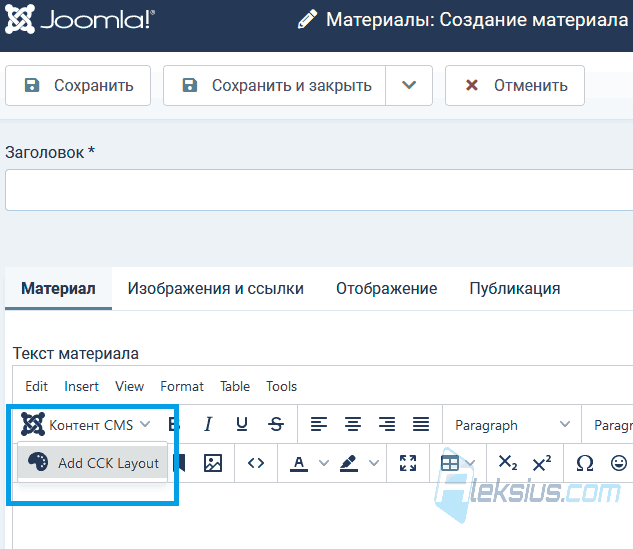Screen dimensions: 633x549
Task: Click Сохранить и закрыть button
Action: click(275, 86)
